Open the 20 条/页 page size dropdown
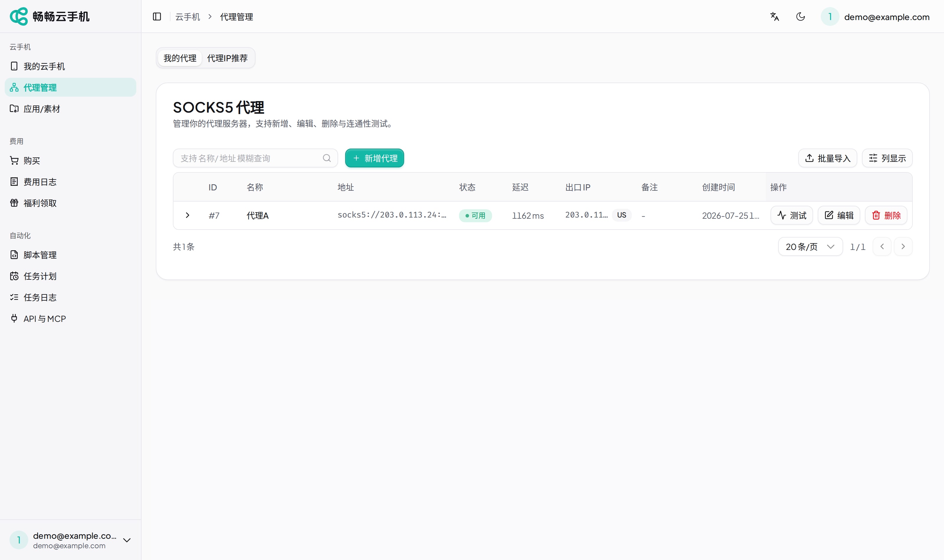The height and width of the screenshot is (560, 944). coord(810,246)
